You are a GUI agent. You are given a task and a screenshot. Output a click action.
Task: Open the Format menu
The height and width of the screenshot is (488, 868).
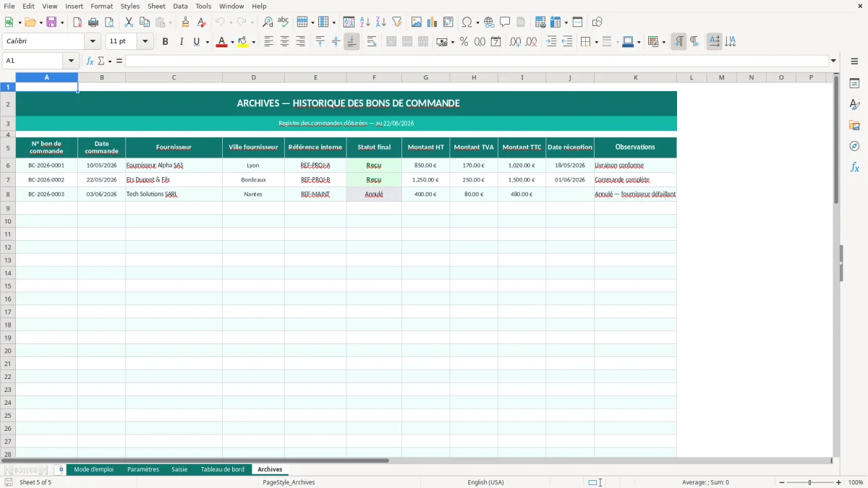(101, 6)
